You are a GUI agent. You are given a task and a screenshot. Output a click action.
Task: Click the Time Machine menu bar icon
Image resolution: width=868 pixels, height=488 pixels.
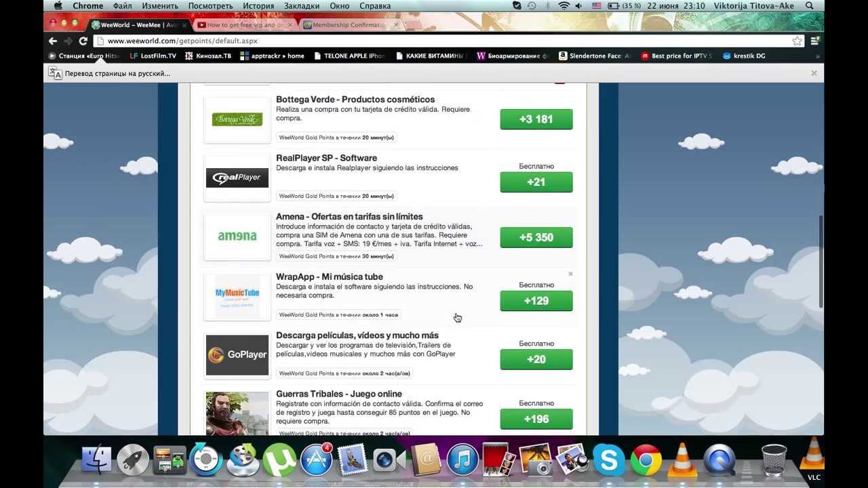coord(532,6)
